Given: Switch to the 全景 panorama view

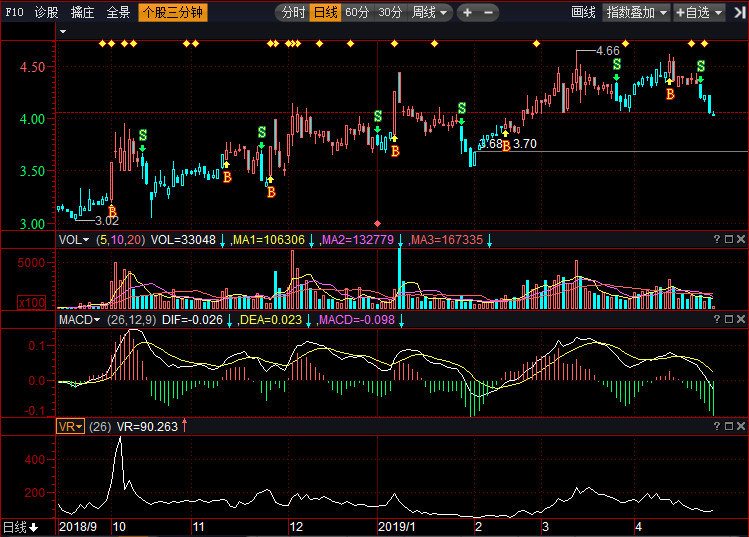Looking at the screenshot, I should pyautogui.click(x=118, y=12).
